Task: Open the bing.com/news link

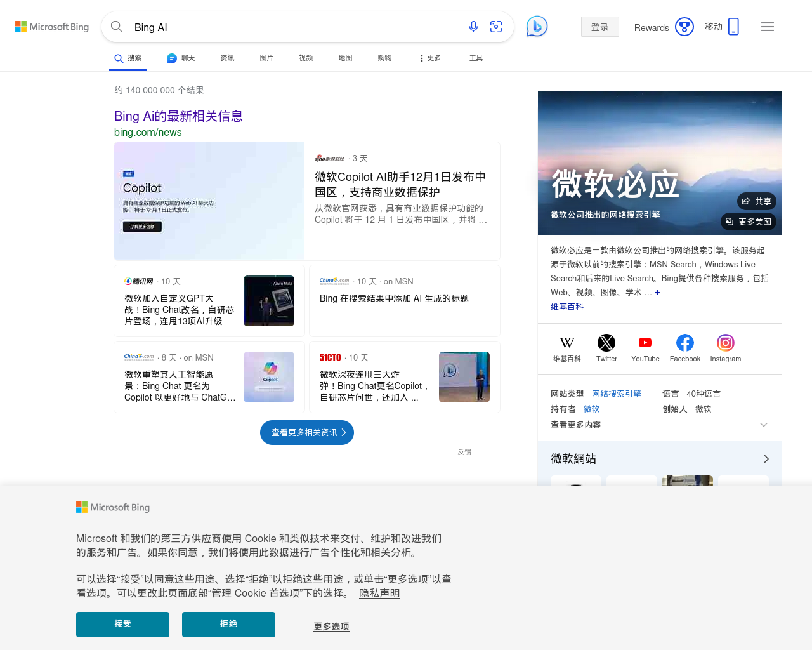Action: point(148,132)
